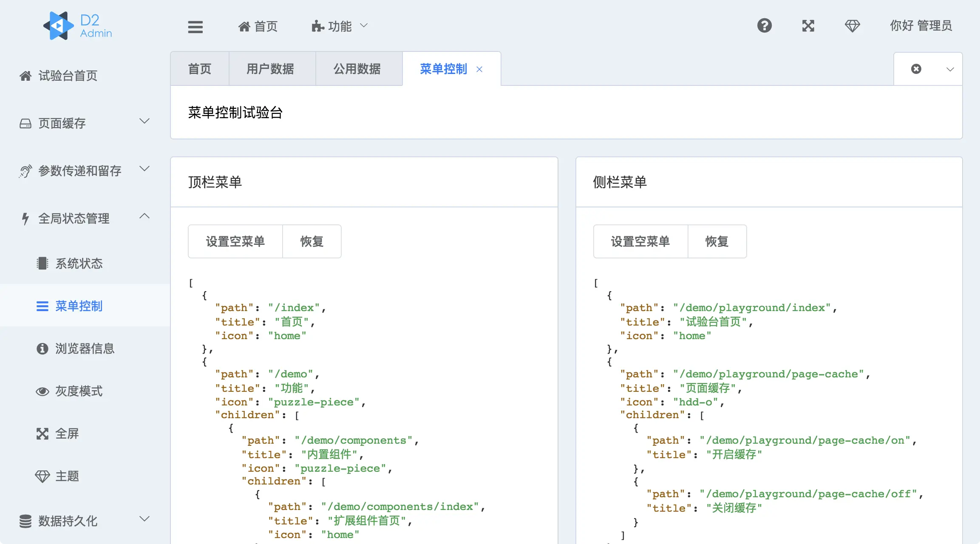This screenshot has width=980, height=544.
Task: Open the help question mark icon
Action: 764,26
